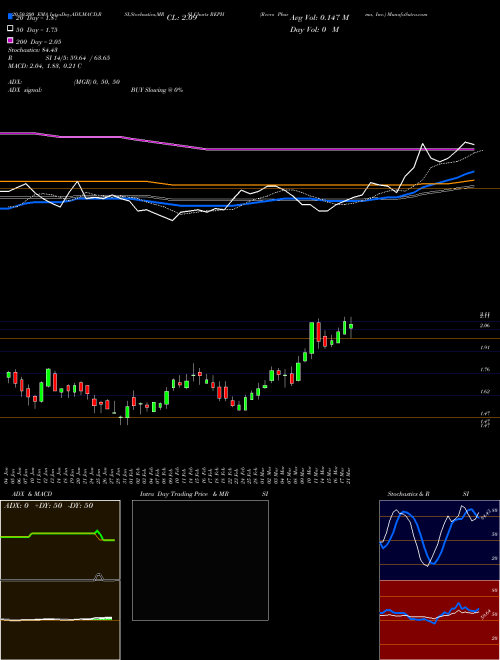Click the 'Avg Vol: 0.147 M' label
Image resolution: width=500 pixels, height=660 pixels.
[x=319, y=18]
